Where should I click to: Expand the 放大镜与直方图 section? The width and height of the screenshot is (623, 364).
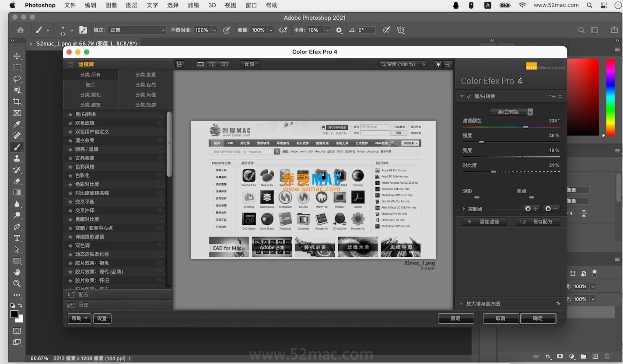point(462,304)
